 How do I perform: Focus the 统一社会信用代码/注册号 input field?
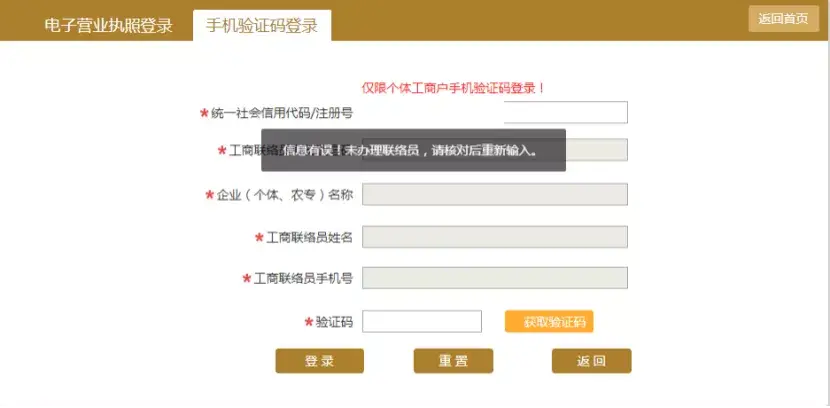(565, 112)
